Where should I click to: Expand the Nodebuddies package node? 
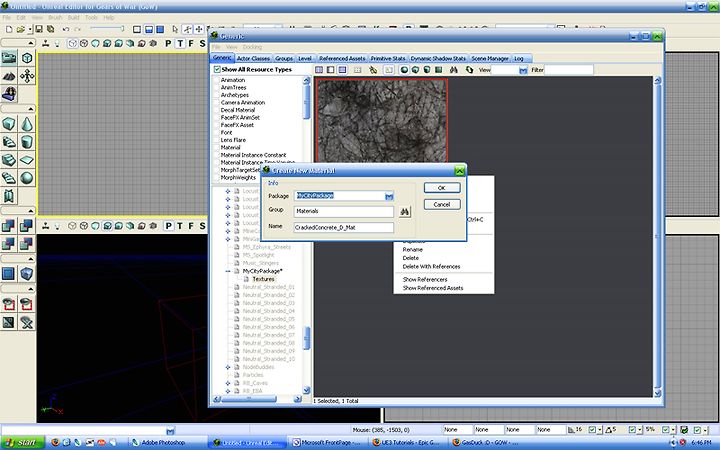228,367
